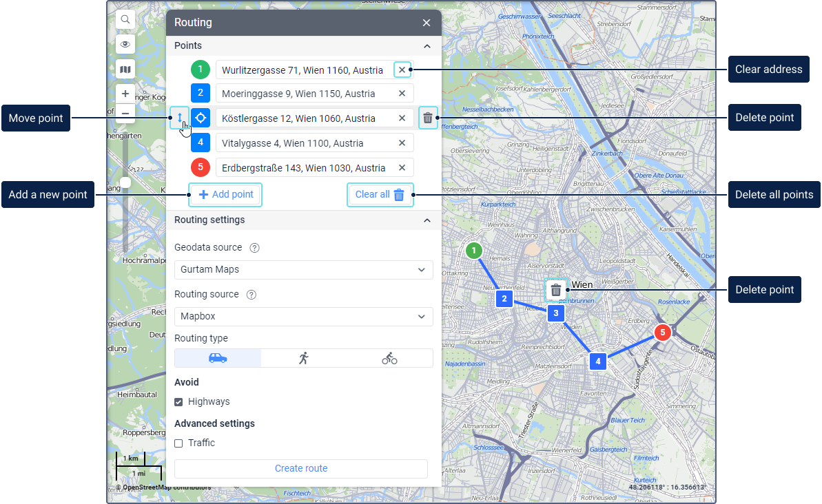The width and height of the screenshot is (822, 504).
Task: Delete the Köstlergasse 12 point with trash icon
Action: point(428,118)
